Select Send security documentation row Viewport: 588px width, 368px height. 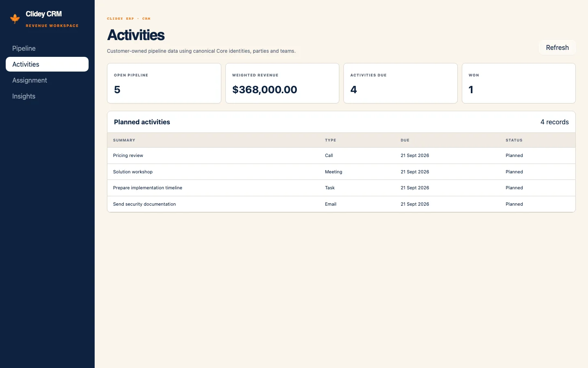(341, 204)
